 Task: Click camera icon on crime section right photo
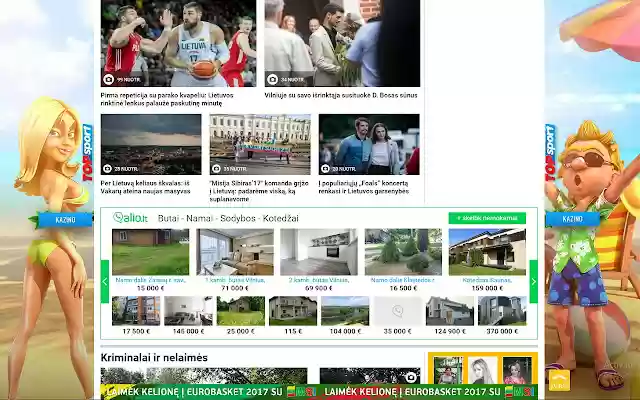point(411,377)
